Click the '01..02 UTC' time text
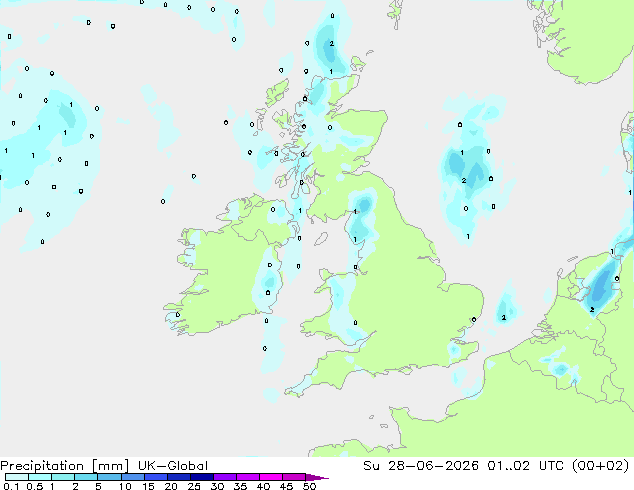Image resolution: width=634 pixels, height=490 pixels. [525, 466]
